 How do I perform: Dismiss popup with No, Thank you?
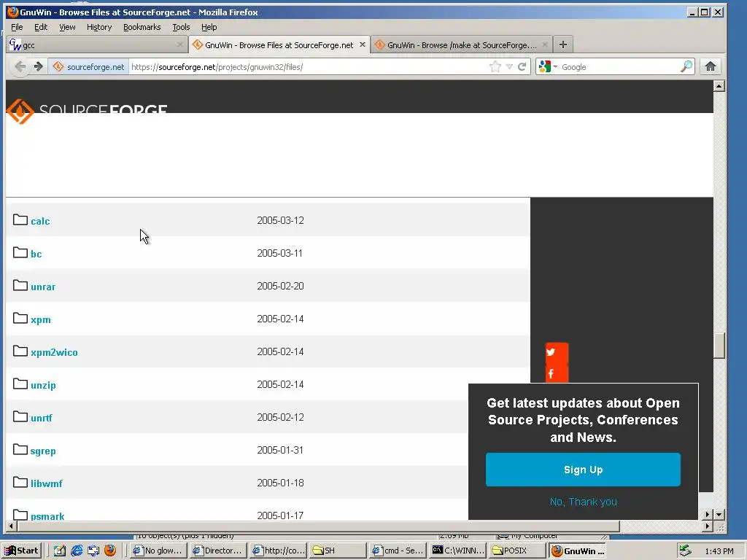pyautogui.click(x=583, y=502)
